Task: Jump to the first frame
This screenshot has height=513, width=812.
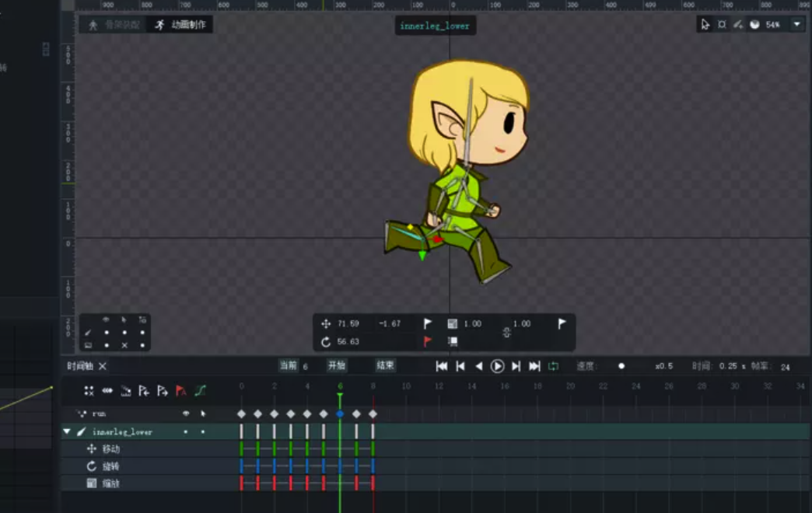Action: tap(441, 366)
